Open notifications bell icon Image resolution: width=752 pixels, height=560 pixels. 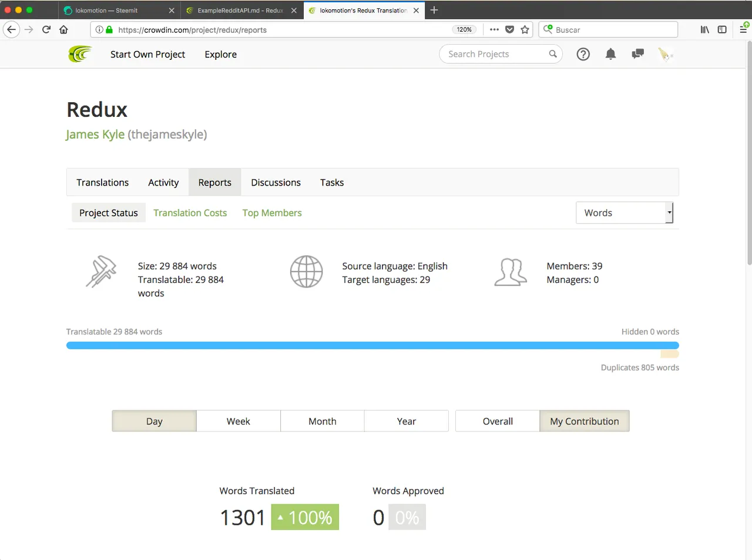click(610, 54)
